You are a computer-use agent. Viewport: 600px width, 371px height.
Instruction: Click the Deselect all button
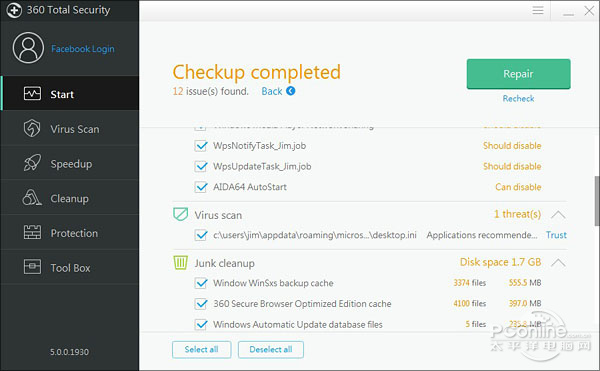click(271, 350)
